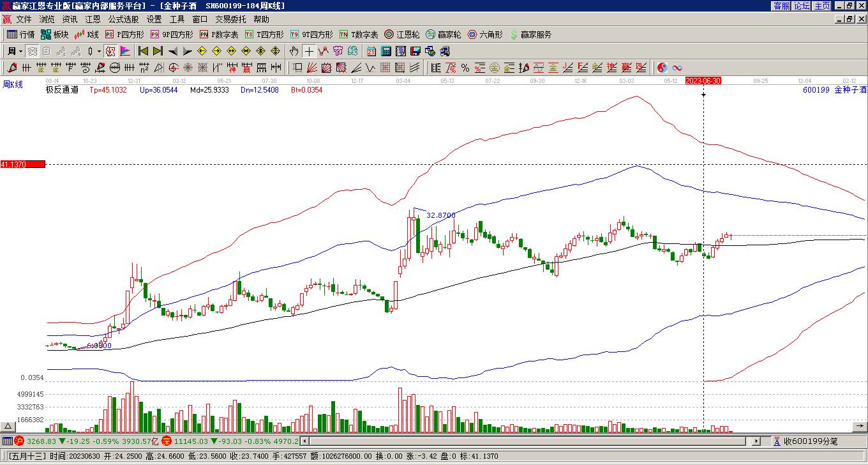Jump to the last bar

click(x=158, y=51)
